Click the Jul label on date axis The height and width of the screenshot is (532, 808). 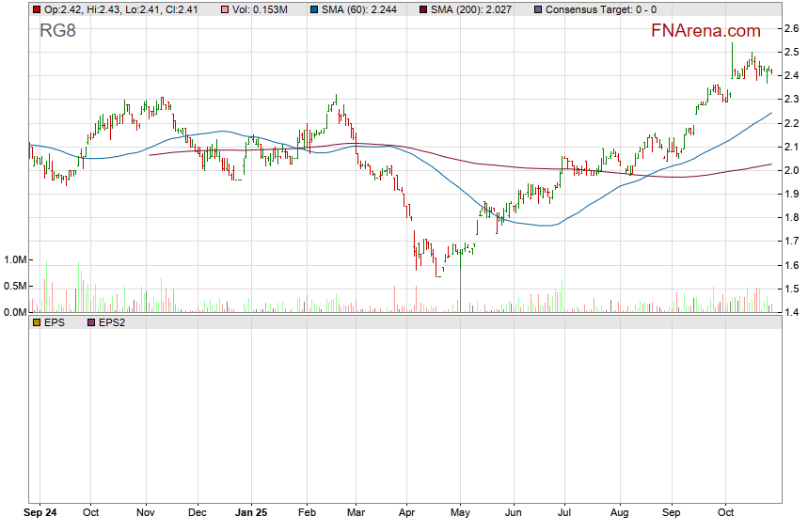tap(565, 513)
